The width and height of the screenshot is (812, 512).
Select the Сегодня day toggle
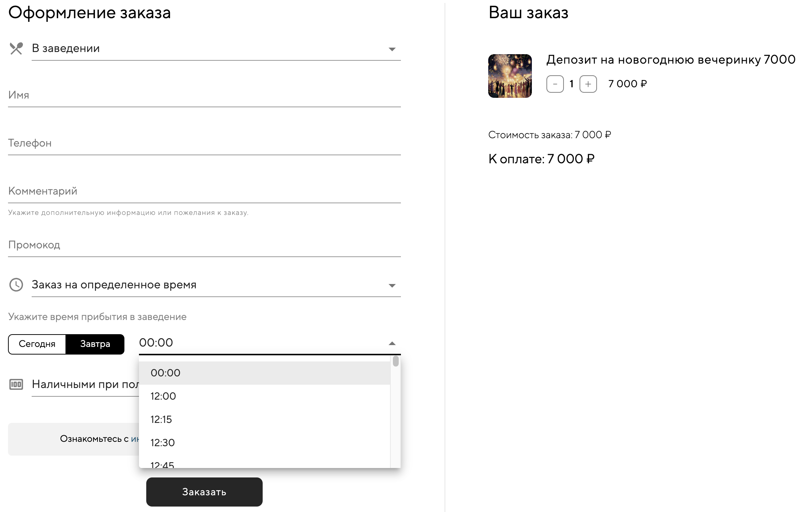(37, 344)
